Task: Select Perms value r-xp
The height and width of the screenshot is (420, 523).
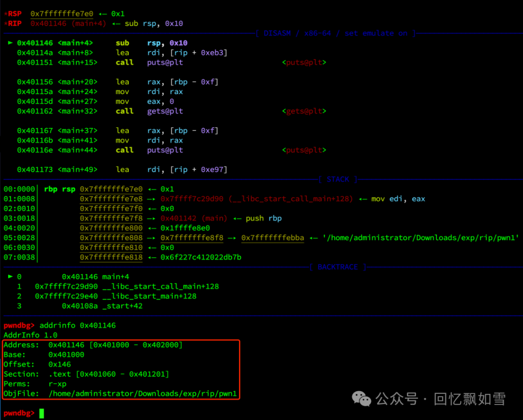Action: pyautogui.click(x=57, y=384)
